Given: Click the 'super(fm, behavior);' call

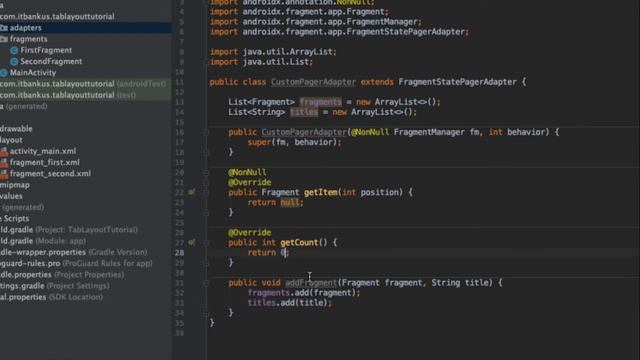Looking at the screenshot, I should pyautogui.click(x=294, y=142).
